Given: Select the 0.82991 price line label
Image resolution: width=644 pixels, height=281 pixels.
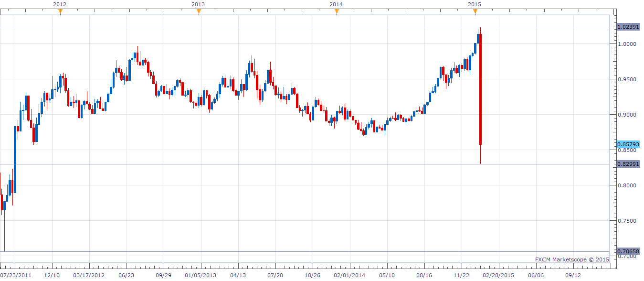Looking at the screenshot, I should click(x=628, y=164).
